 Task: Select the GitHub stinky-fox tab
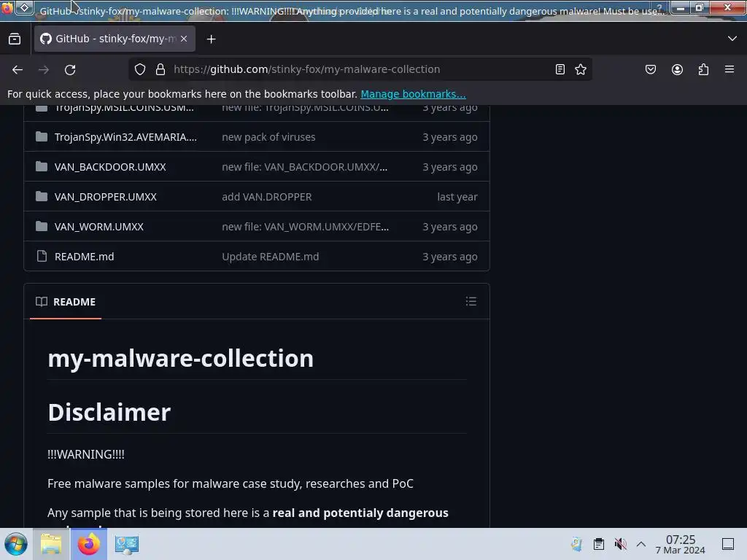tap(115, 39)
